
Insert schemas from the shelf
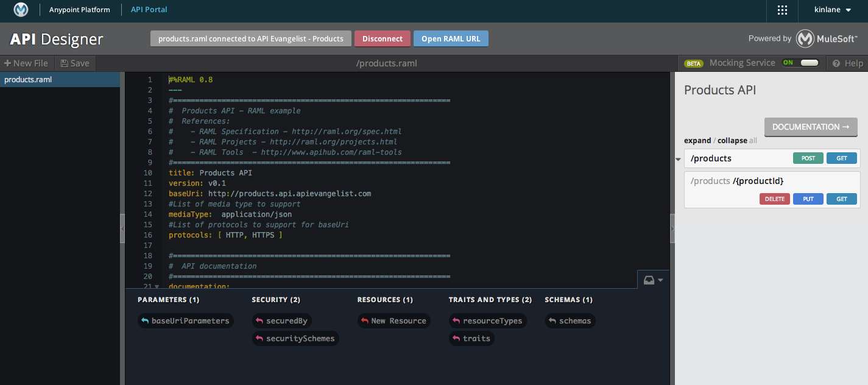click(x=570, y=321)
